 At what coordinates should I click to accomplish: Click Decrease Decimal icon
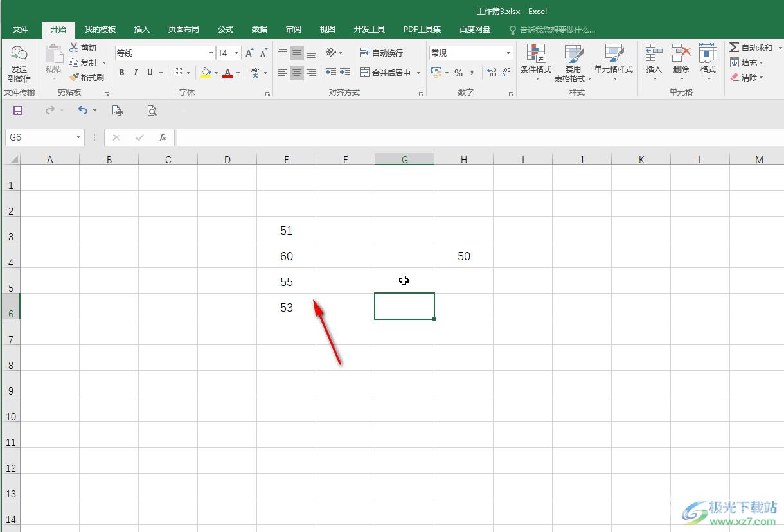point(506,73)
